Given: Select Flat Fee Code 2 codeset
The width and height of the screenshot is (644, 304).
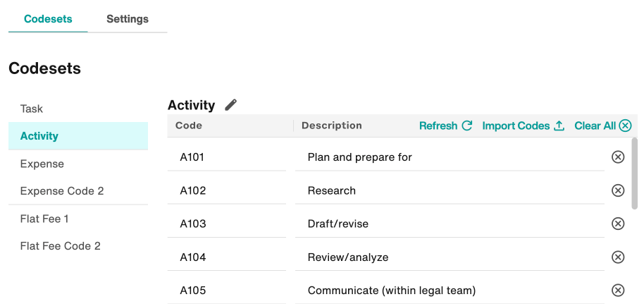Looking at the screenshot, I should pos(78,246).
